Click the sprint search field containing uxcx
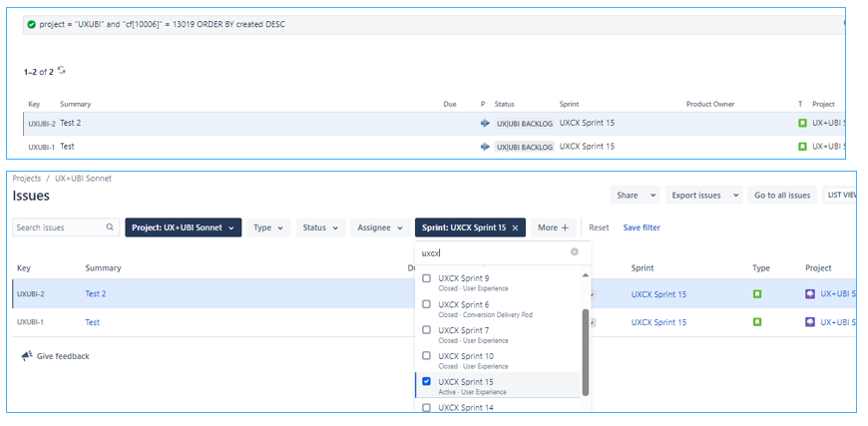 (x=503, y=252)
